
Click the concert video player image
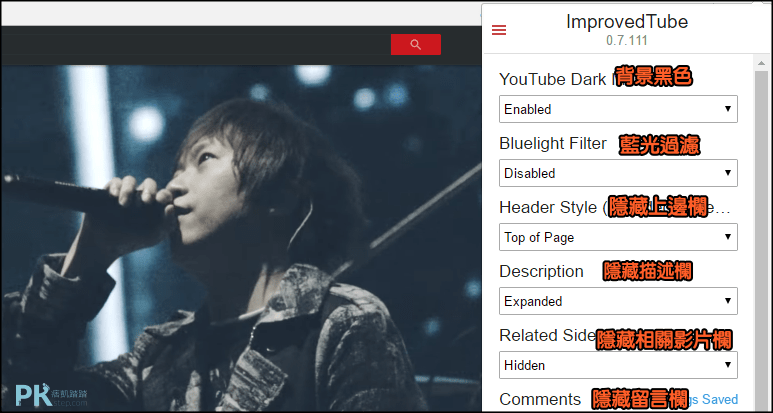click(241, 239)
